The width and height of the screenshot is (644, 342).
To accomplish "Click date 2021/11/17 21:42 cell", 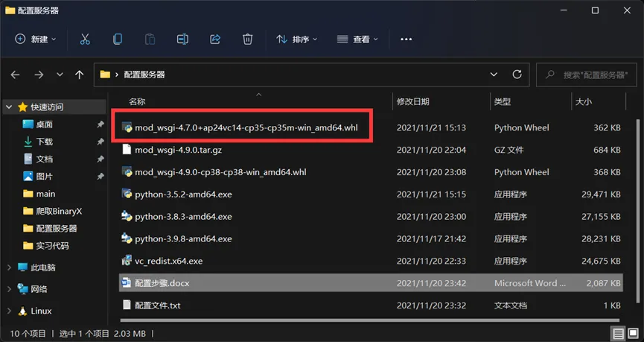I will coord(431,239).
